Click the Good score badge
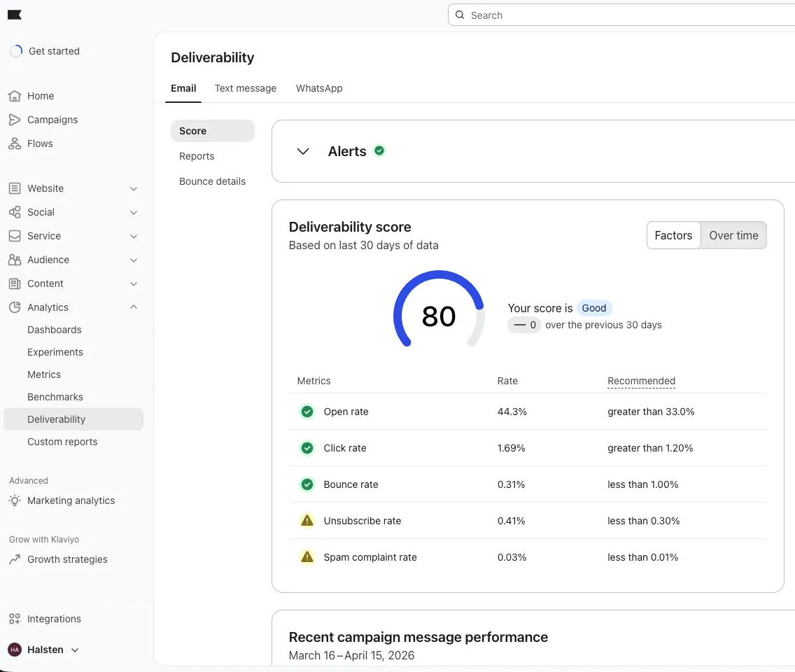Viewport: 795px width, 672px height. pyautogui.click(x=593, y=308)
